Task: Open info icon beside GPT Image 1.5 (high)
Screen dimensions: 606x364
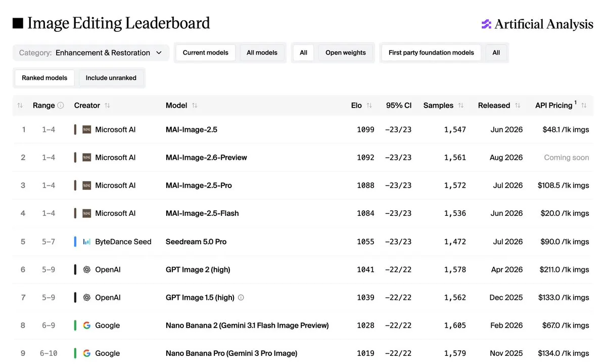Action: tap(241, 298)
